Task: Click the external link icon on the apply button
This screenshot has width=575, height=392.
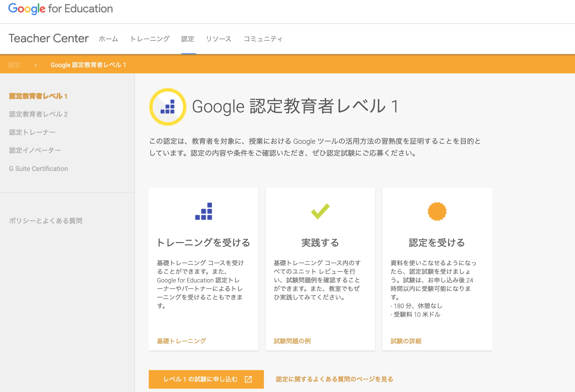Action: (248, 379)
